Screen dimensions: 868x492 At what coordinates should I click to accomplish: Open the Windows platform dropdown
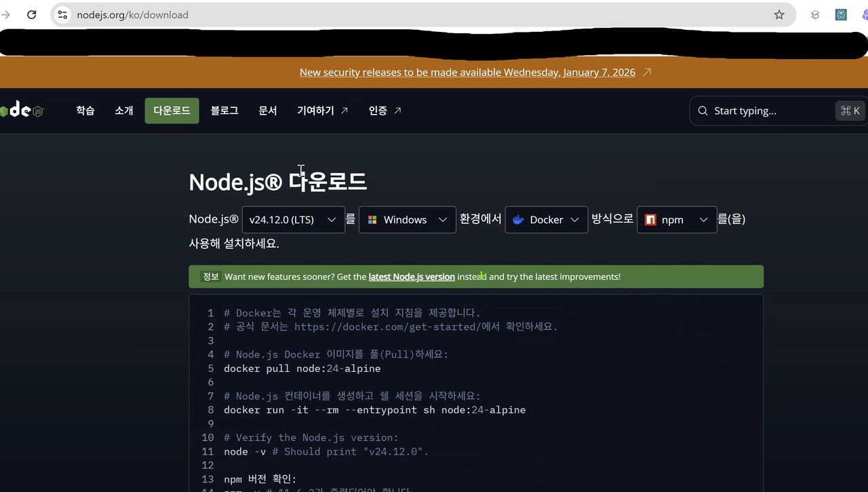[x=407, y=220]
